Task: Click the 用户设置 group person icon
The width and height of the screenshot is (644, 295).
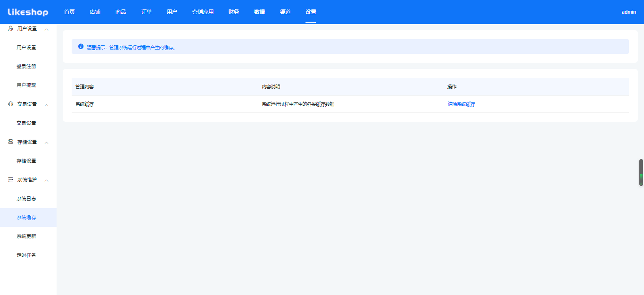Action: tap(11, 29)
